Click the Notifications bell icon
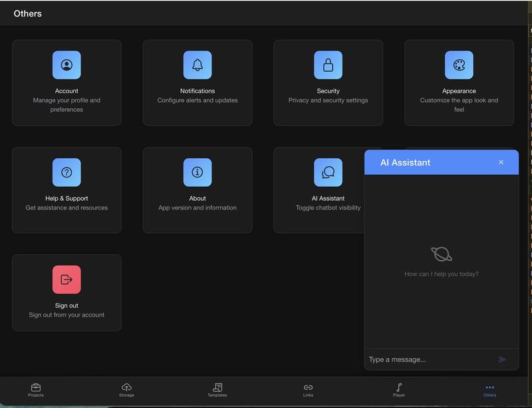This screenshot has height=408, width=532. click(x=198, y=66)
